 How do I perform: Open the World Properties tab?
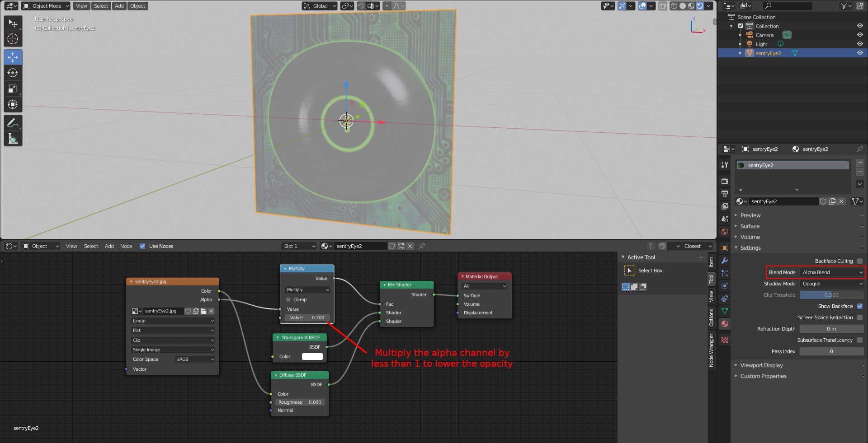click(x=725, y=232)
